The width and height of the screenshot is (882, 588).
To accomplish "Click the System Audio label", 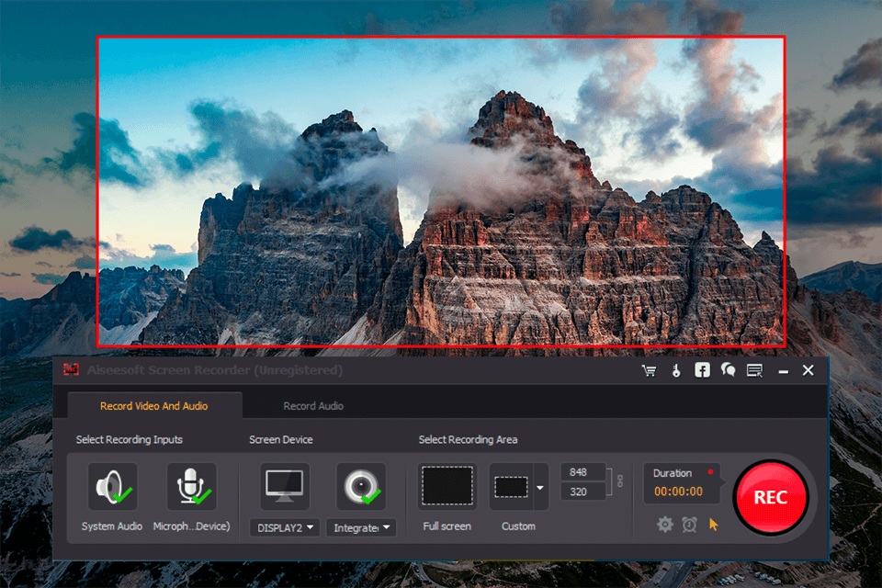I will coord(112,526).
